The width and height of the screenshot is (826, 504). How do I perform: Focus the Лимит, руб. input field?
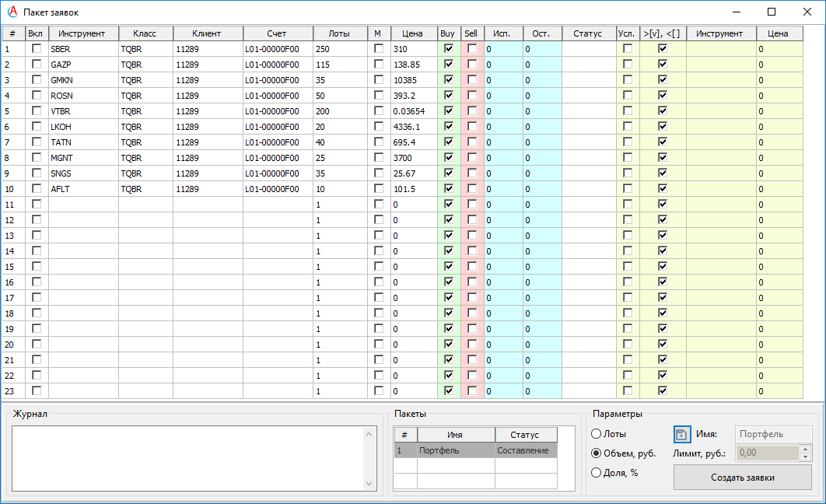(768, 453)
